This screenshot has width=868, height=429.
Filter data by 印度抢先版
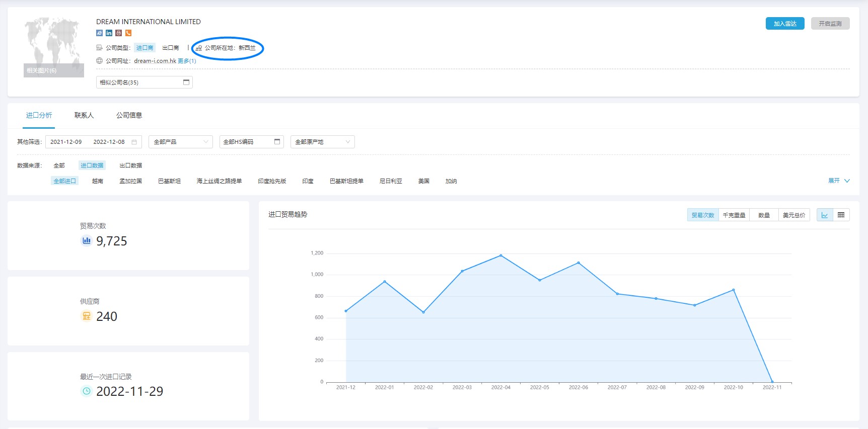[x=272, y=181]
